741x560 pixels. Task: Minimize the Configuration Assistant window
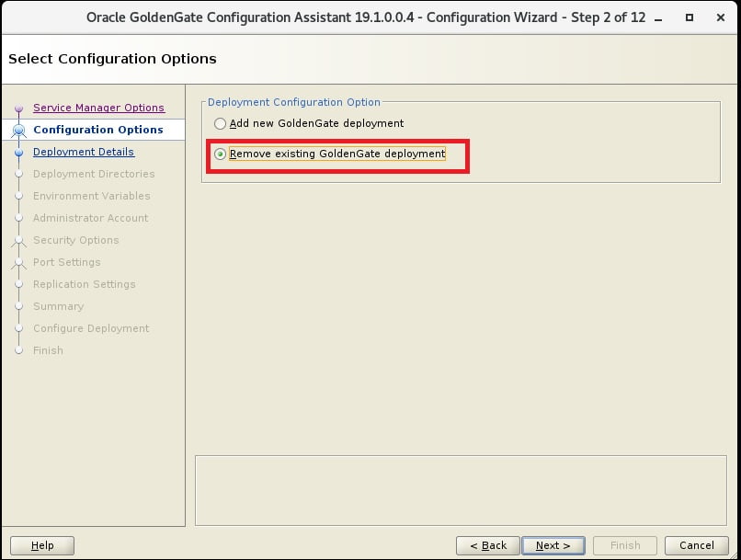click(658, 18)
